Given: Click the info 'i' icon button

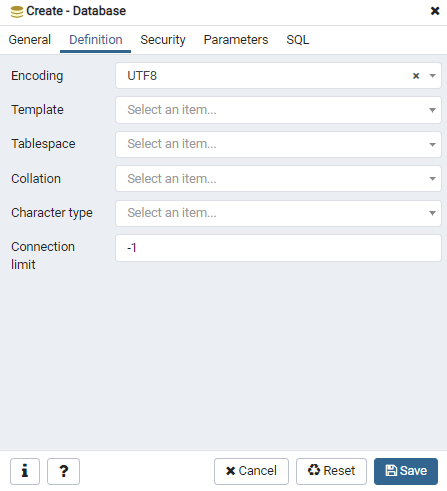Looking at the screenshot, I should click(25, 471).
